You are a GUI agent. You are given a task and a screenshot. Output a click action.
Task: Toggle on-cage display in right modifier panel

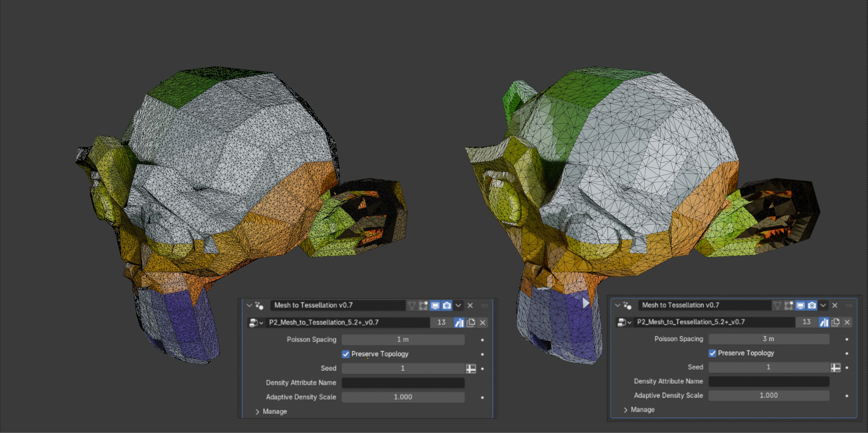pos(777,305)
